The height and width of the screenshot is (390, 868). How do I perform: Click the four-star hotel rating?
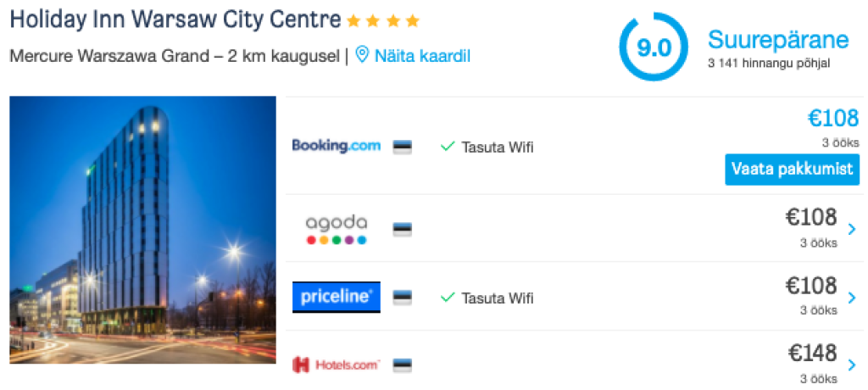tap(383, 20)
